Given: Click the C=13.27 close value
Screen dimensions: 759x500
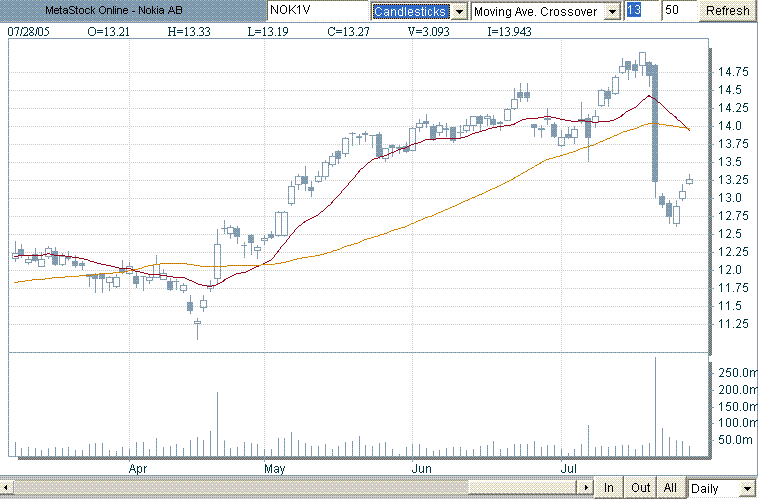Looking at the screenshot, I should point(348,32).
